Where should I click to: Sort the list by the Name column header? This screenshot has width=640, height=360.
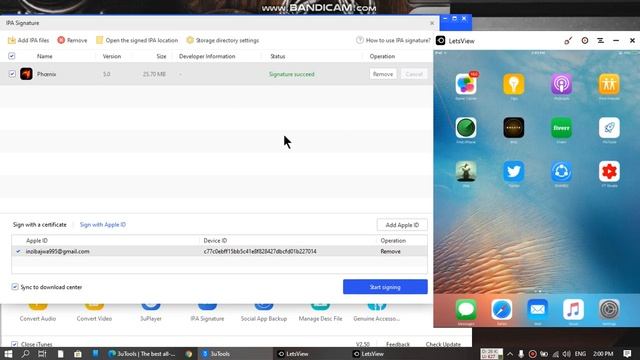(44, 56)
